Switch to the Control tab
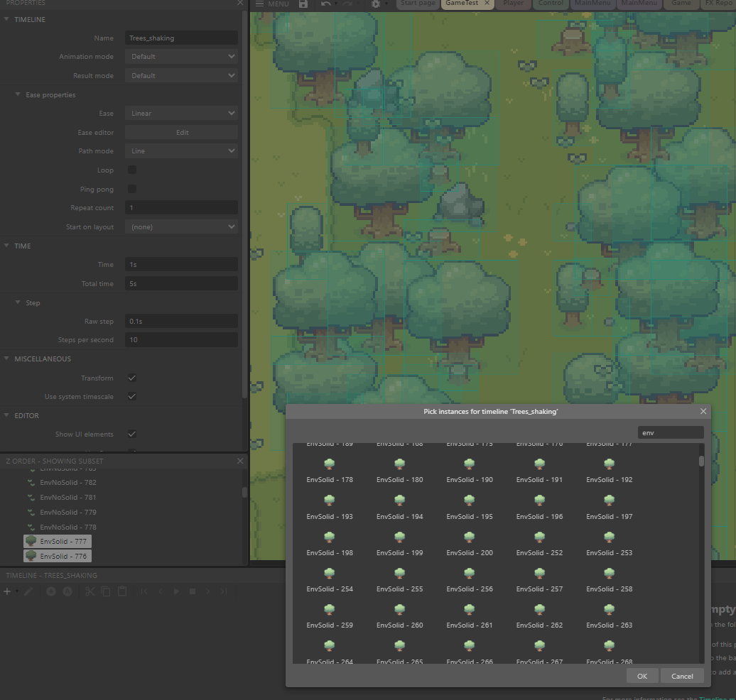Image resolution: width=736 pixels, height=700 pixels. tap(551, 4)
